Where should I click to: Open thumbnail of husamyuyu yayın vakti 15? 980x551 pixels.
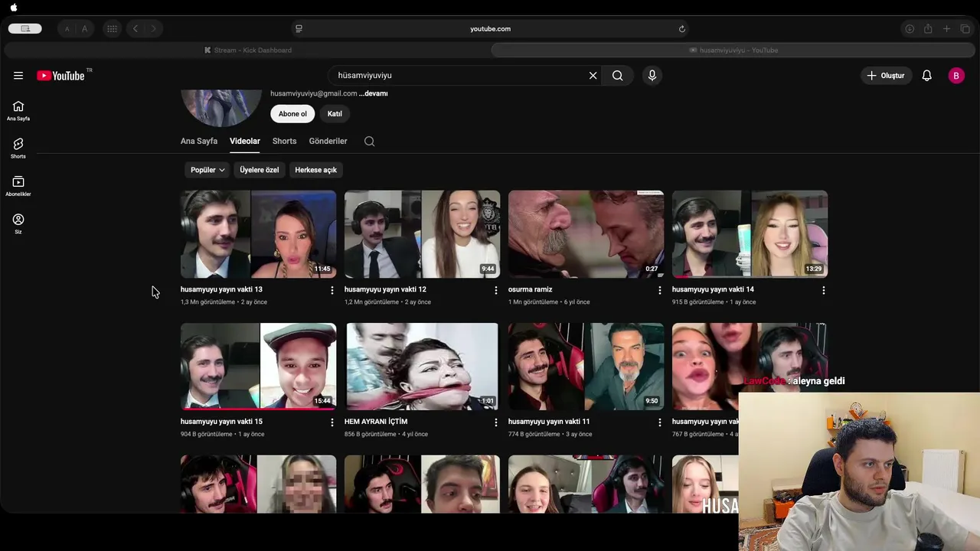[258, 367]
